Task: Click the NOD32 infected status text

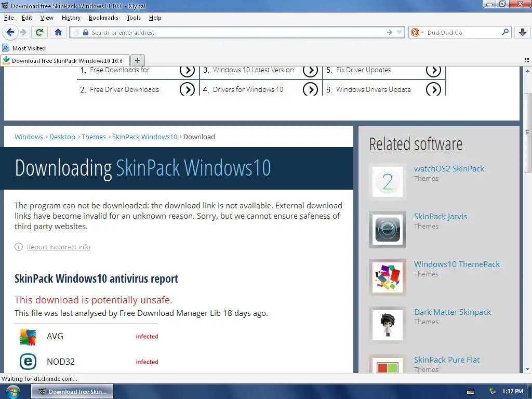Action: pyautogui.click(x=147, y=362)
